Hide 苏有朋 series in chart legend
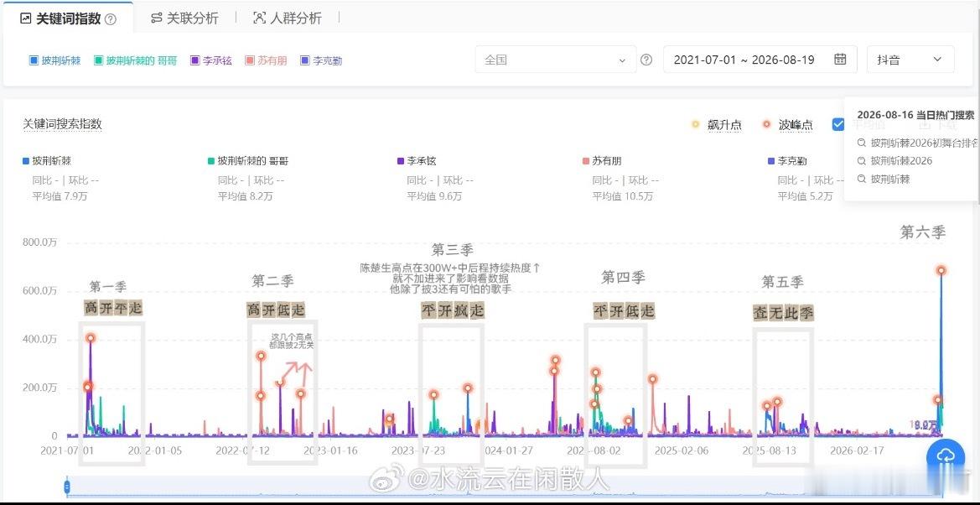Image resolution: width=980 pixels, height=505 pixels. point(602,161)
